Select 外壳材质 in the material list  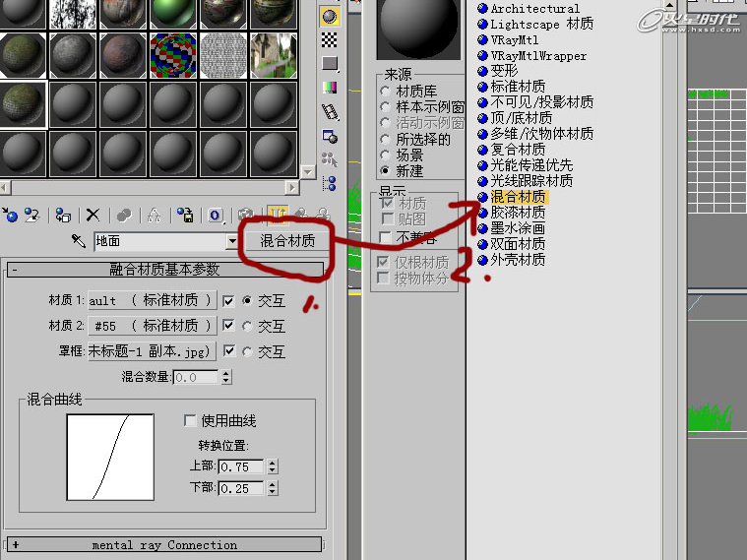pos(518,260)
